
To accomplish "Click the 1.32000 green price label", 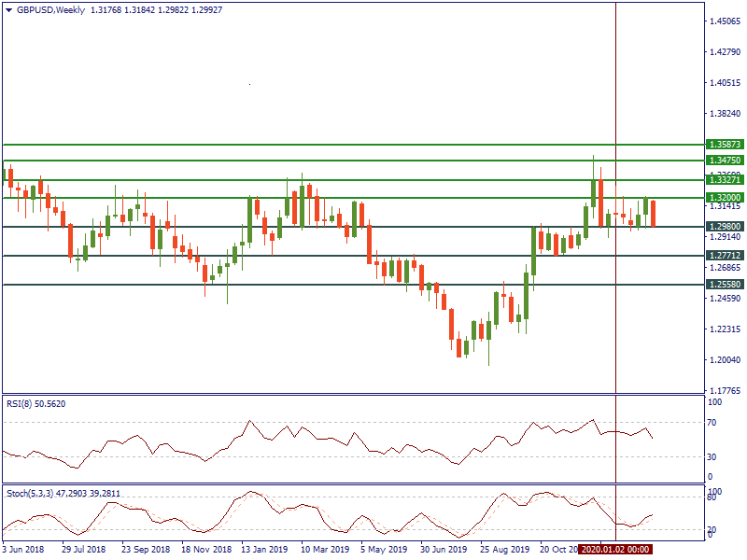I will (725, 198).
